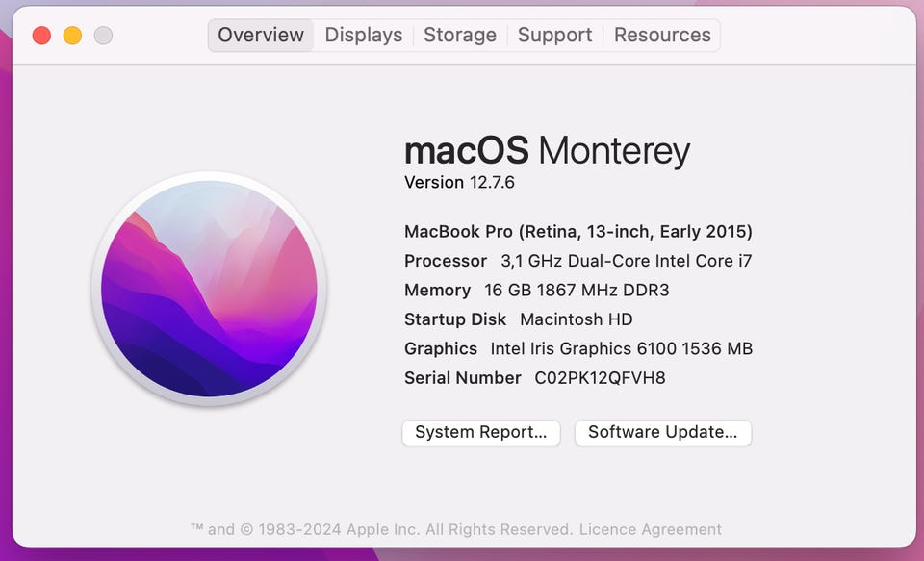Click the Processor info line

pos(577,261)
